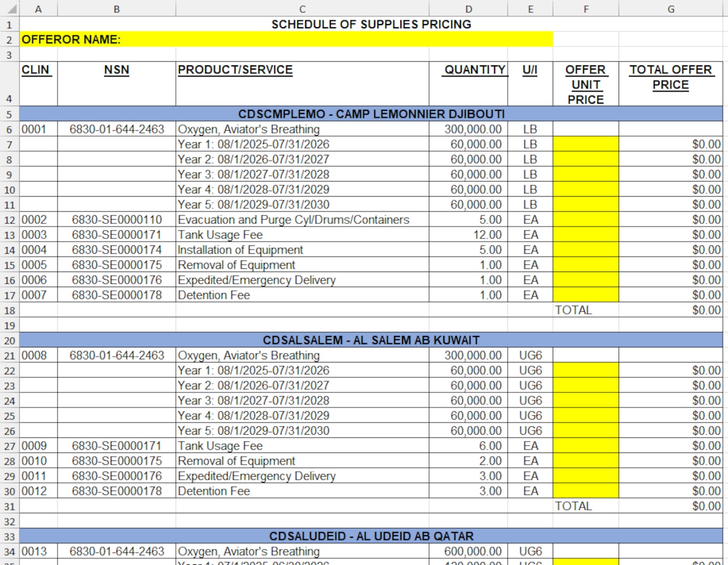Click NSN cell 6830-01-644-2463 for CLIN 0001
Viewport: 728px width, 565px height.
point(116,129)
